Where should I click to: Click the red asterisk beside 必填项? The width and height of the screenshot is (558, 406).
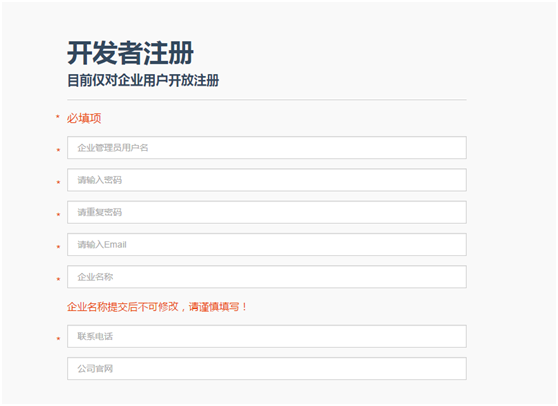click(x=57, y=116)
